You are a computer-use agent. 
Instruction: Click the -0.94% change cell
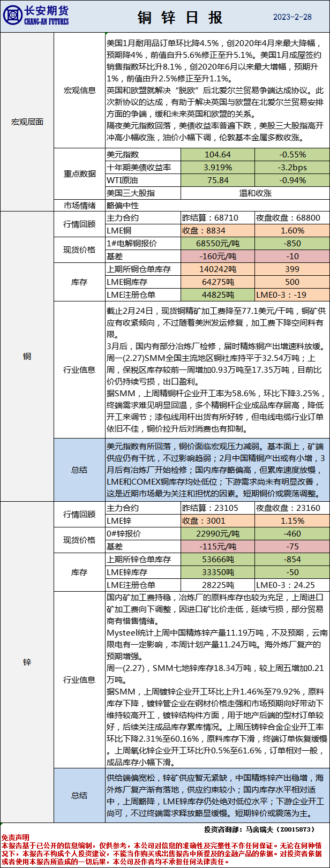[x=292, y=180]
